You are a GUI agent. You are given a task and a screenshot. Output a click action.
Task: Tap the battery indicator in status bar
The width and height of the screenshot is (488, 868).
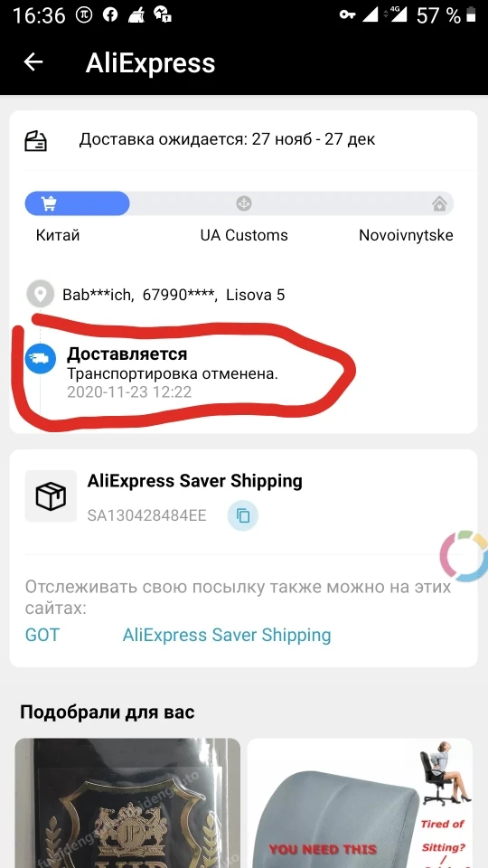[472, 15]
